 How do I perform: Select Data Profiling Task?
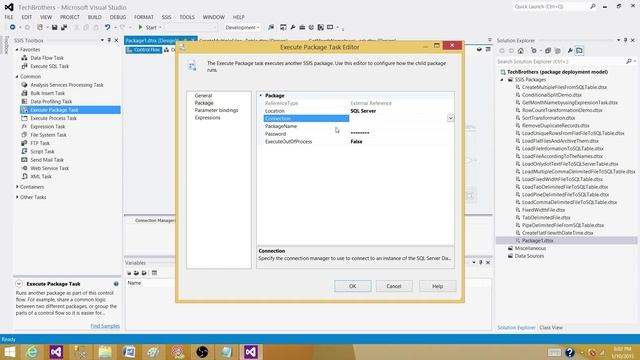pos(51,101)
